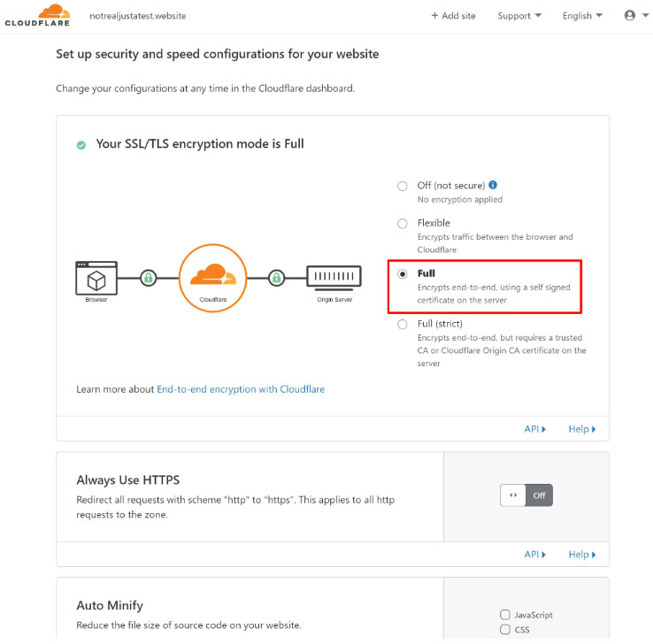The image size is (653, 644).
Task: Click 'Reduce the file size of source code' text
Action: pyautogui.click(x=188, y=625)
